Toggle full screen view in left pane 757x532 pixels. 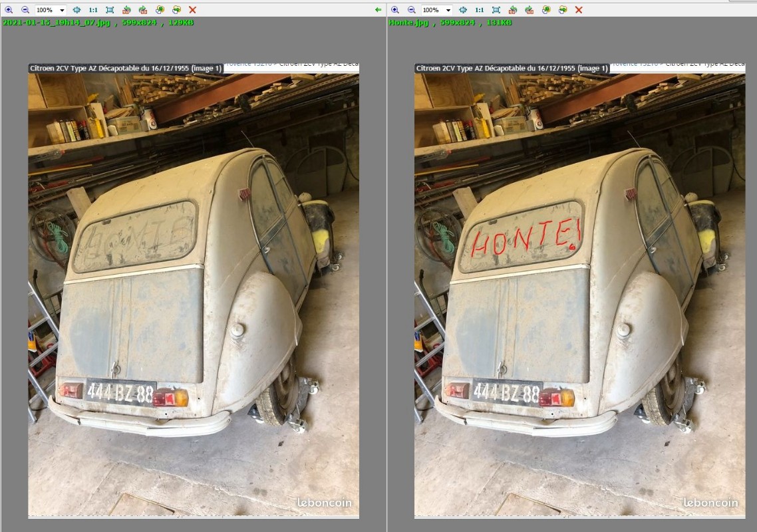tap(110, 10)
